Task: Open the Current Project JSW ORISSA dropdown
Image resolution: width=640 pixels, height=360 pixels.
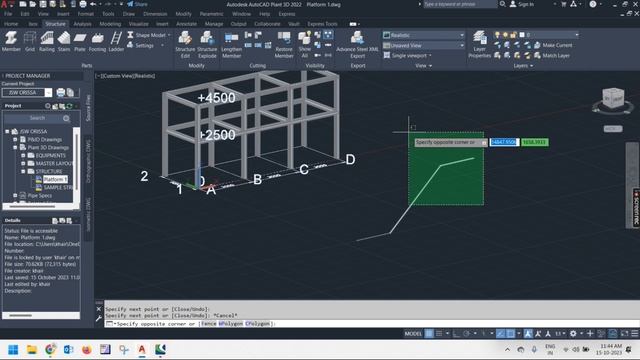Action: [48, 93]
